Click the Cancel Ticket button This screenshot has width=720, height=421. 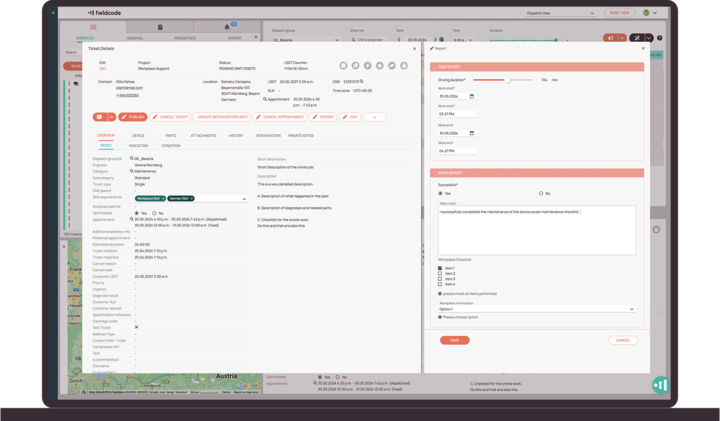click(x=174, y=117)
